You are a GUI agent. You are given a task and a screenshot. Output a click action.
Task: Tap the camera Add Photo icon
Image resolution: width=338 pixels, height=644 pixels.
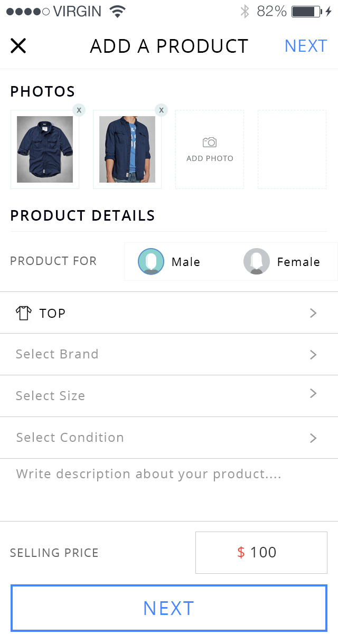[x=210, y=143]
